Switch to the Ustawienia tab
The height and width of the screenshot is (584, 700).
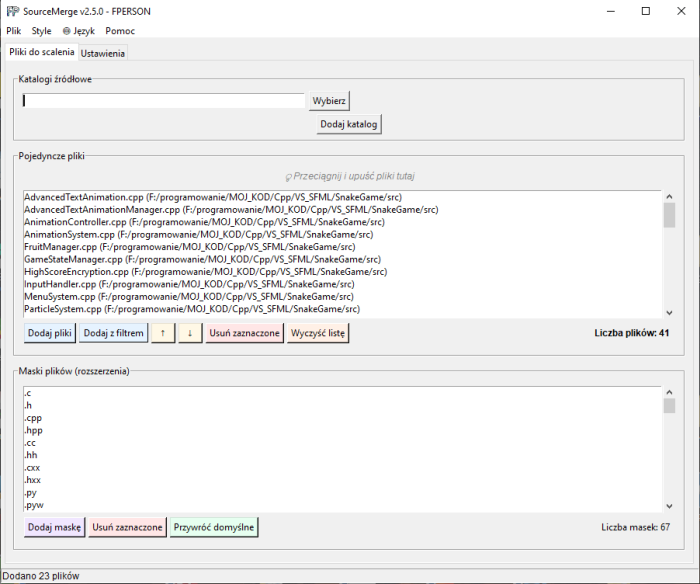[103, 53]
